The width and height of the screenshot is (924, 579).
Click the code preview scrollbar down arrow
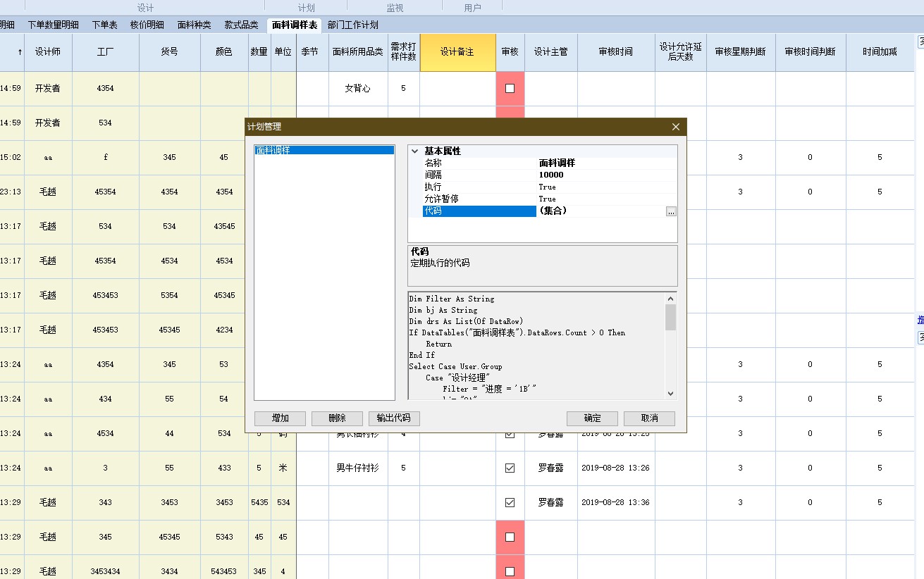point(670,394)
